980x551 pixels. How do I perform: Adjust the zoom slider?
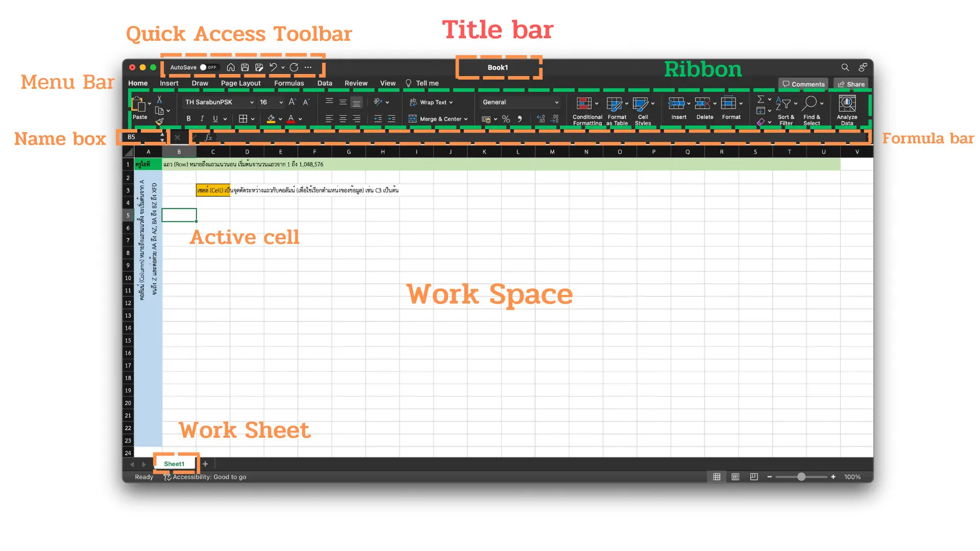click(x=801, y=477)
